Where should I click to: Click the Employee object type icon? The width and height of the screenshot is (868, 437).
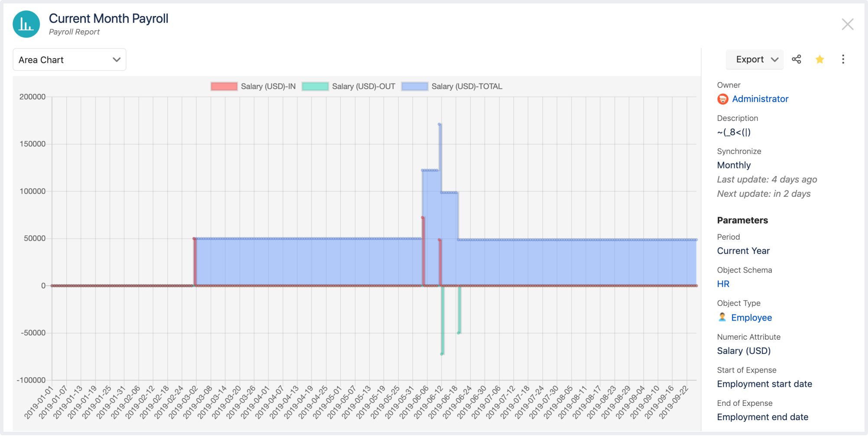722,317
